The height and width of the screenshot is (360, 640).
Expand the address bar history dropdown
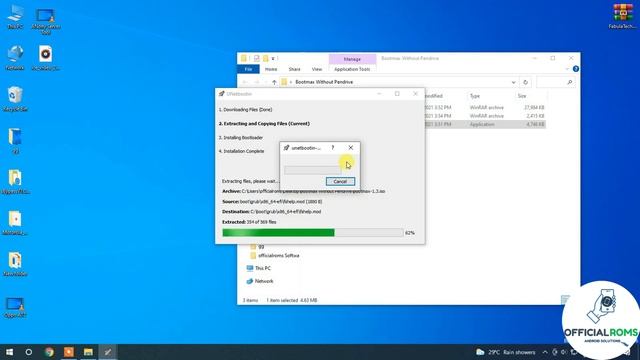tap(513, 82)
